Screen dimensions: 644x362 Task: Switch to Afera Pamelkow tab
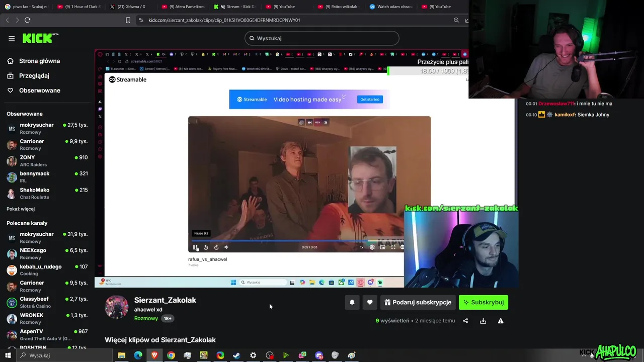coord(184,7)
